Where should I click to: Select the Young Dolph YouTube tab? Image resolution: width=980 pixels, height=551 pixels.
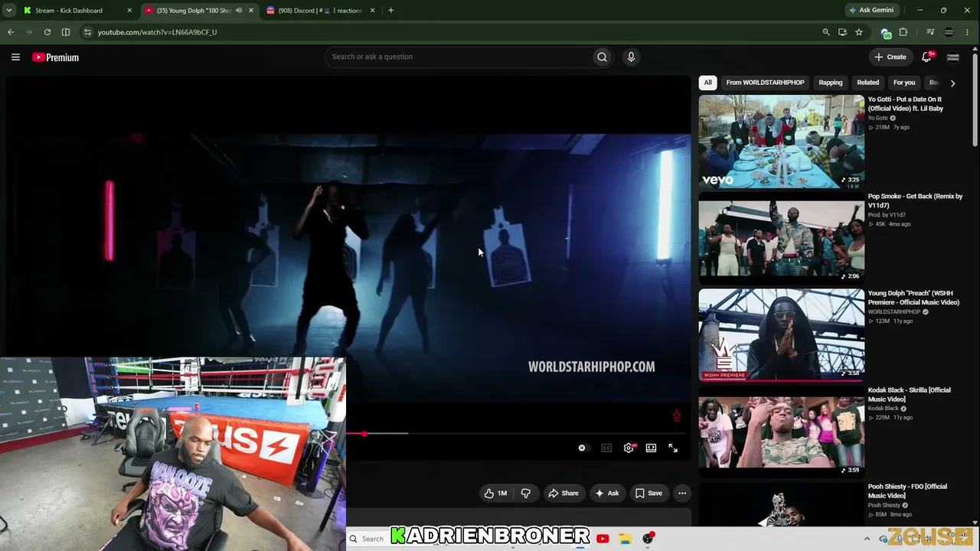coord(199,11)
